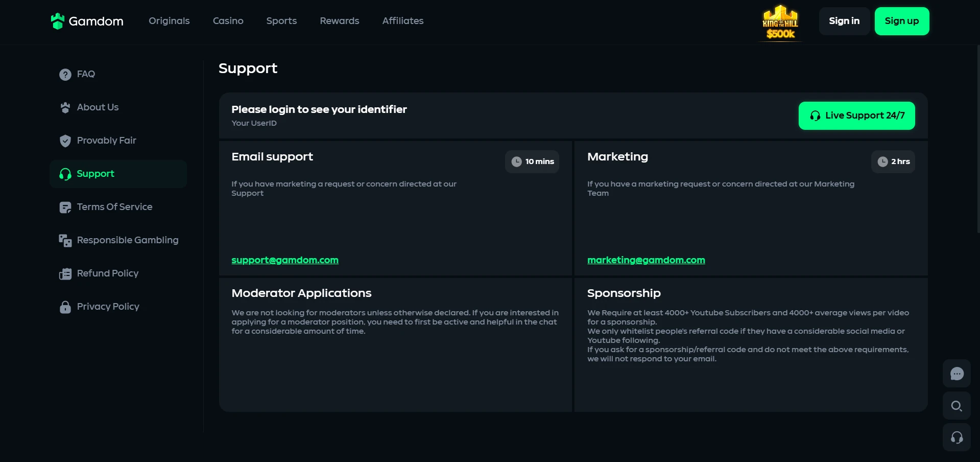Open the Casino menu
The height and width of the screenshot is (462, 980).
(228, 21)
